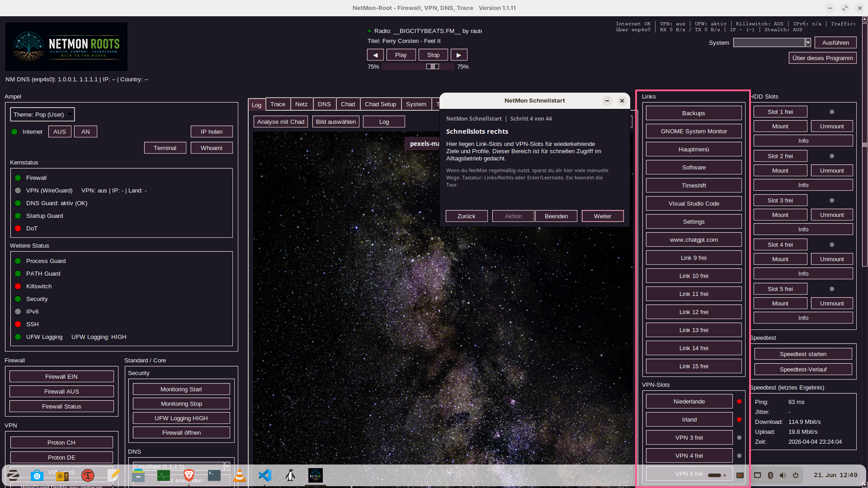Switch to the Log tab
868x488 pixels.
tap(257, 105)
